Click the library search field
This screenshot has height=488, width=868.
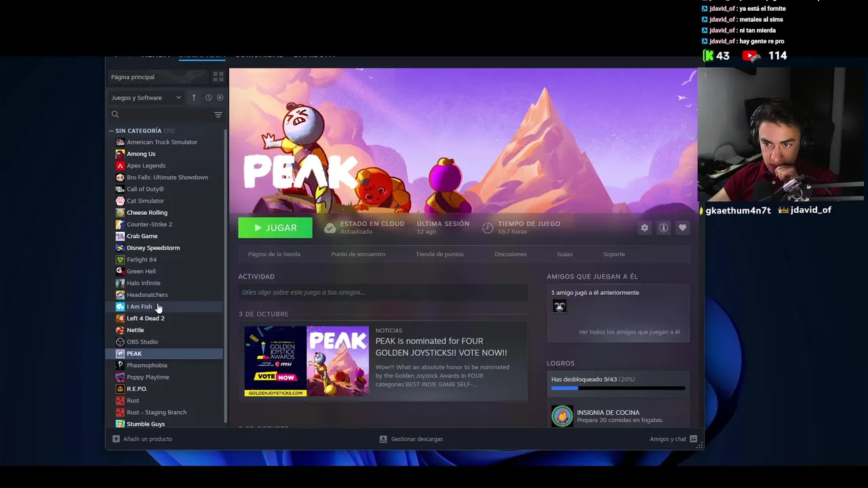[166, 115]
